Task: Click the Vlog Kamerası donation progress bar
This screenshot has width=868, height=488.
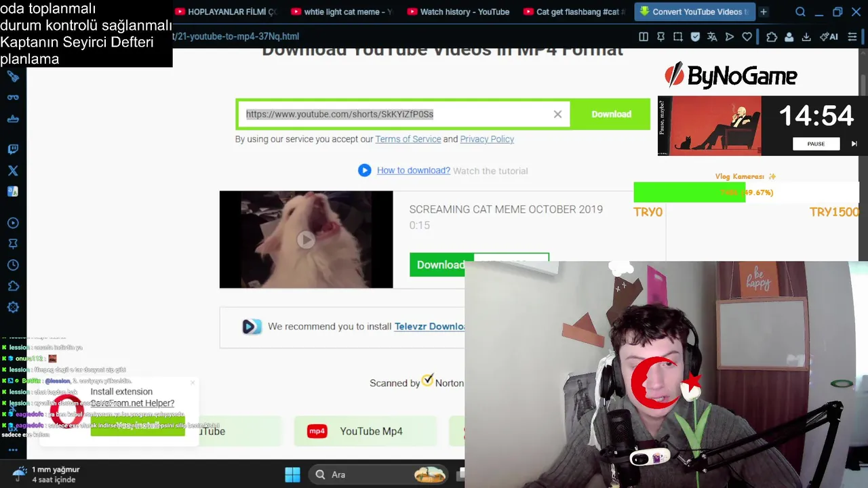Action: coord(746,192)
